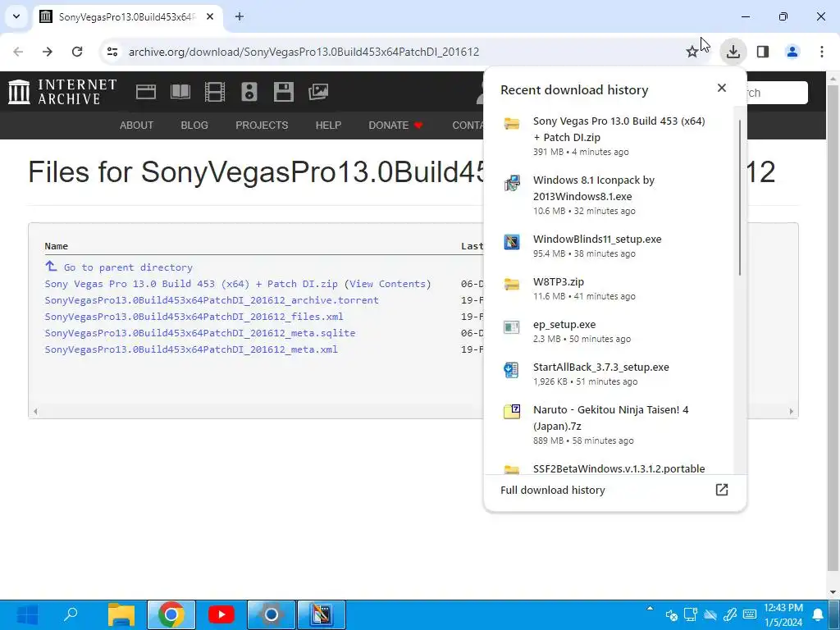840x630 pixels.
Task: Bookmark this page with the star icon
Action: 692,52
